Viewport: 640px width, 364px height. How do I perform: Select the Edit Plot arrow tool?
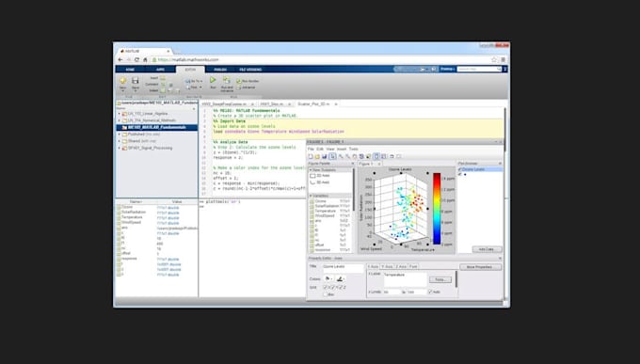[x=332, y=156]
